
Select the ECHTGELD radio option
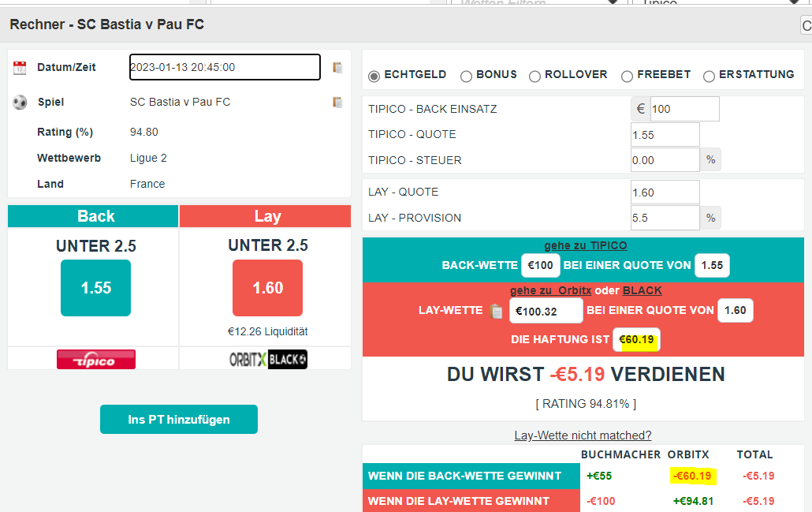pos(374,77)
